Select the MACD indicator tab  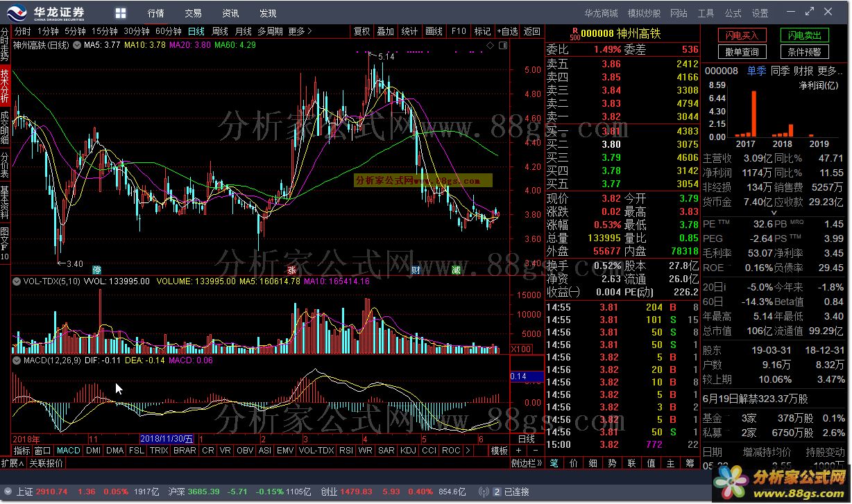[x=69, y=451]
